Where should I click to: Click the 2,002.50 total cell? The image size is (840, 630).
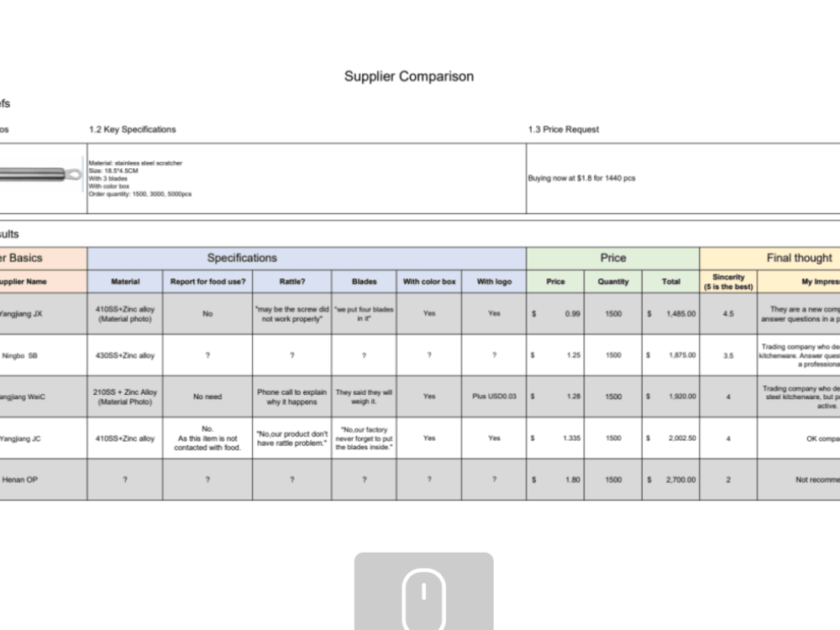pos(670,438)
